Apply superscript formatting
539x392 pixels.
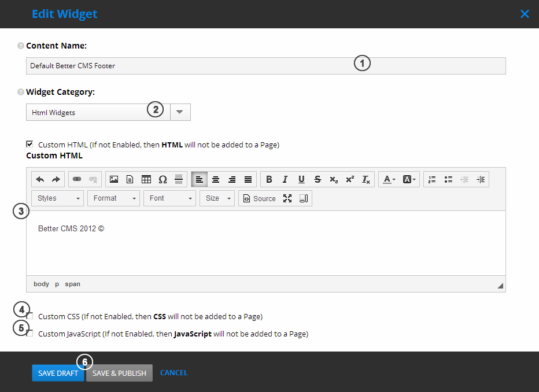[350, 179]
